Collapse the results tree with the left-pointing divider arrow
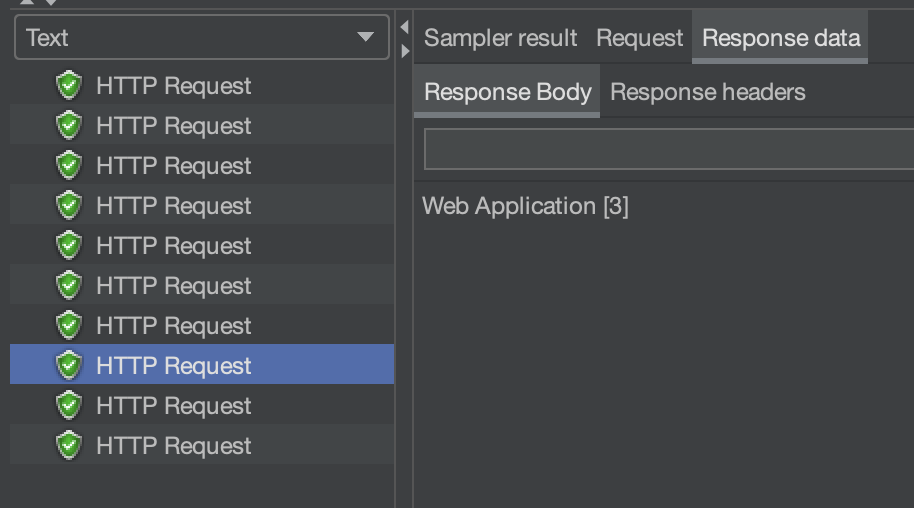The height and width of the screenshot is (508, 914). [x=404, y=26]
